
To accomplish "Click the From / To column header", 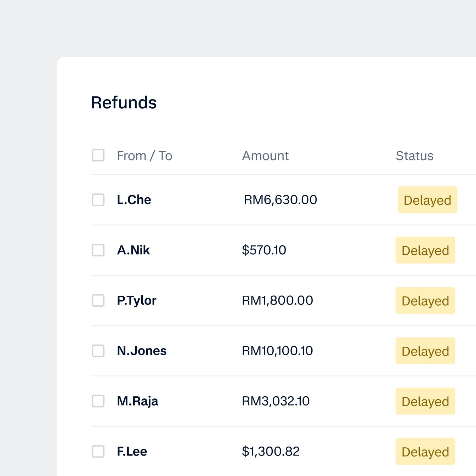I will [x=144, y=155].
